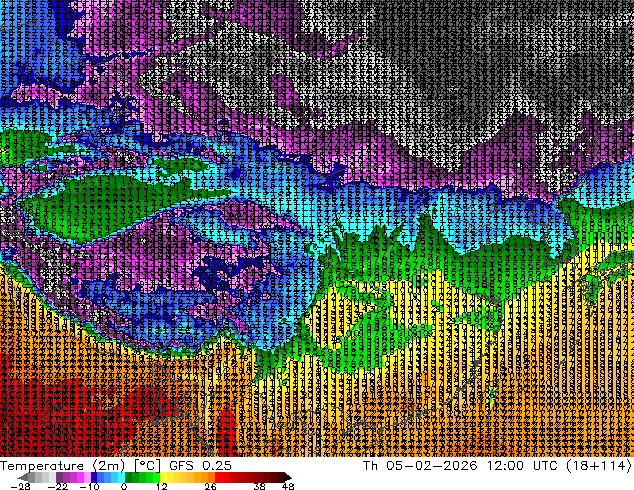Click the '26' legend value

(210, 486)
